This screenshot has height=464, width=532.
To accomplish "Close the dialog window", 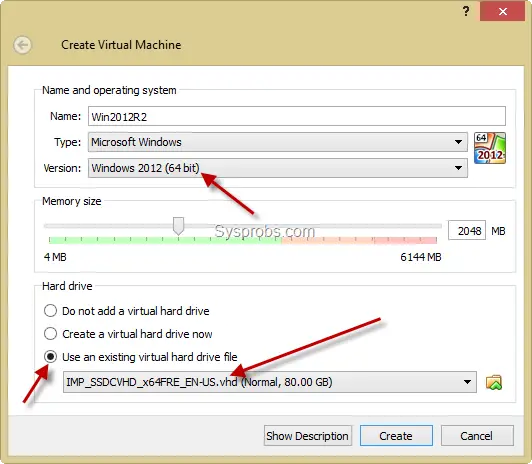I will 502,11.
